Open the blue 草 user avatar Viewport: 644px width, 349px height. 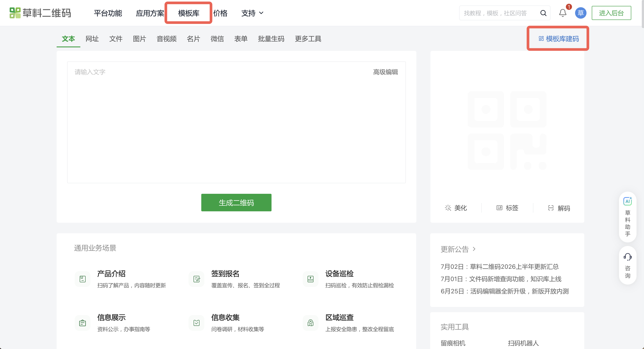point(581,13)
